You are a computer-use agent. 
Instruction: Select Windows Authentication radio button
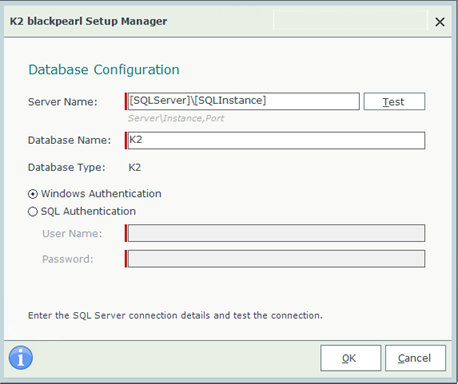33,194
